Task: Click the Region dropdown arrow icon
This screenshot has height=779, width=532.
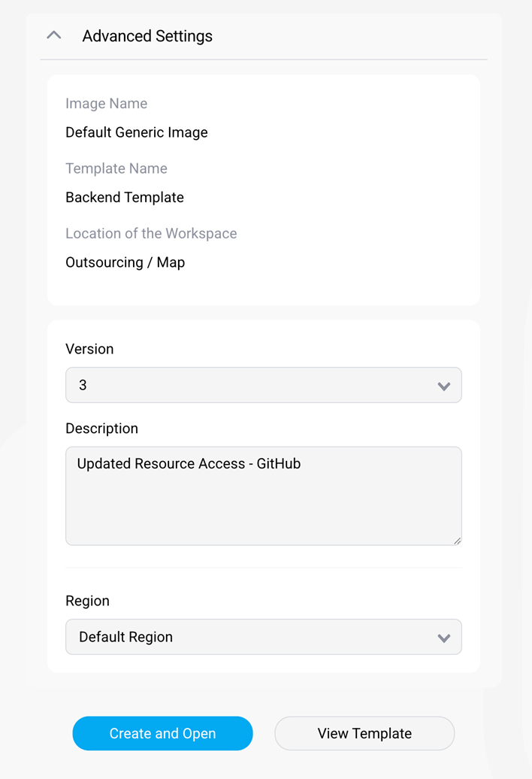Action: click(443, 638)
